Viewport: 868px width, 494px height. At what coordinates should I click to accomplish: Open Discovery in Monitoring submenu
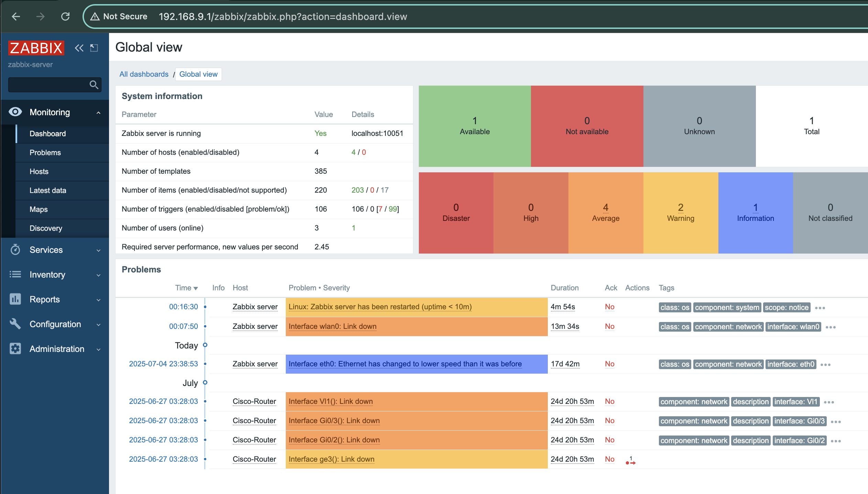63,228
